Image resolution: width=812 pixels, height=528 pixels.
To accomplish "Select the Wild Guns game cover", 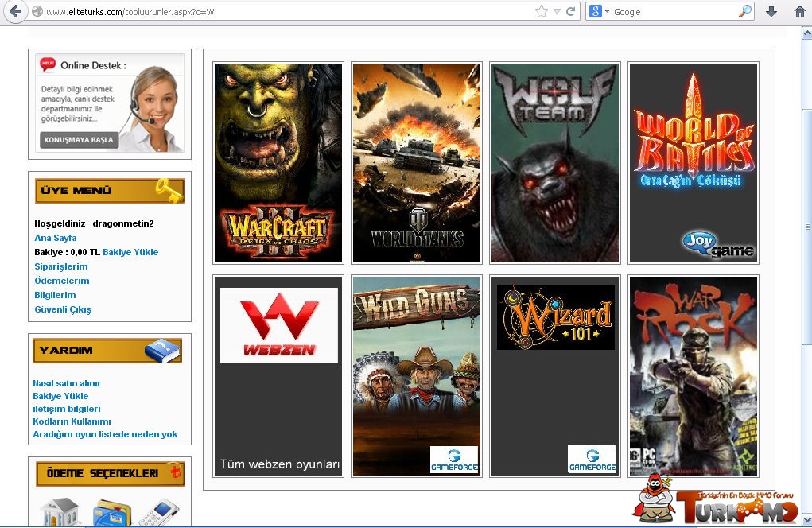I will tap(417, 376).
